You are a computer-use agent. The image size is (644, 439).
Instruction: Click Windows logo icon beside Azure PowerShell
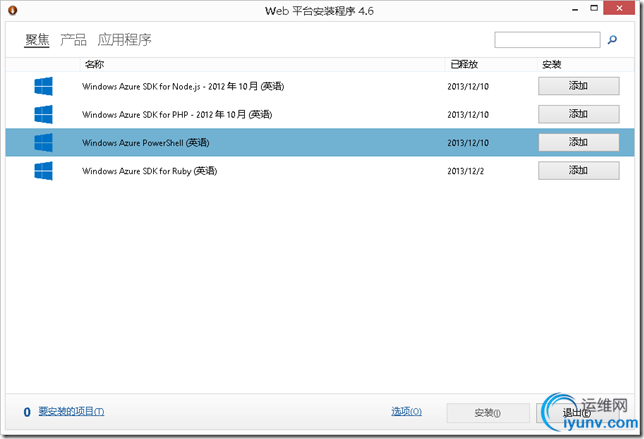click(x=43, y=143)
